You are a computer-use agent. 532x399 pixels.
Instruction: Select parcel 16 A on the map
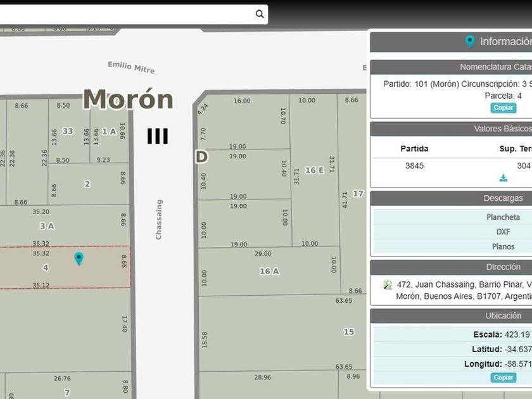(269, 271)
